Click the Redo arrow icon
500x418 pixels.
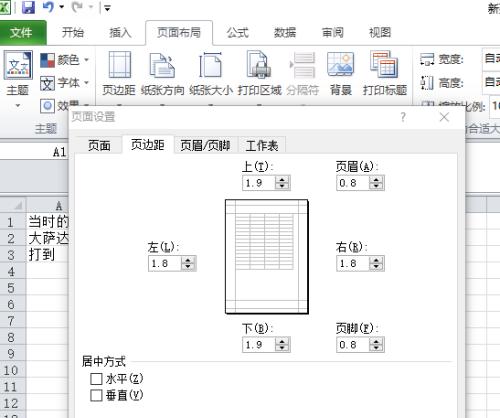click(x=77, y=7)
